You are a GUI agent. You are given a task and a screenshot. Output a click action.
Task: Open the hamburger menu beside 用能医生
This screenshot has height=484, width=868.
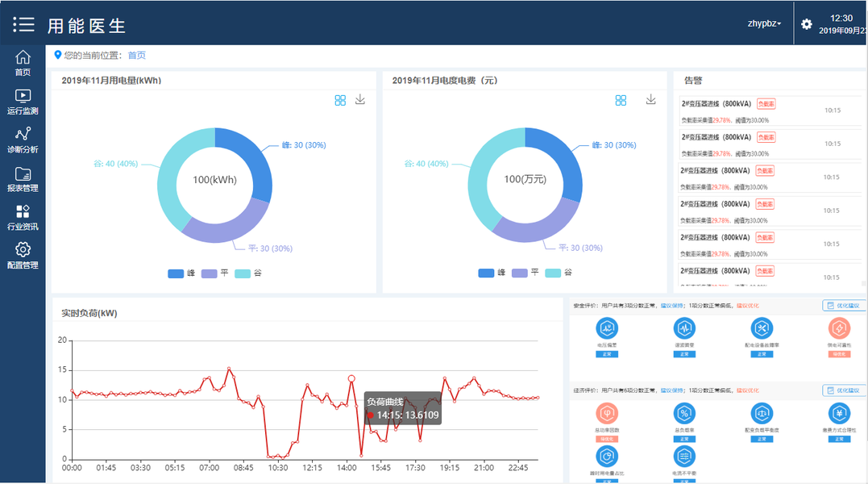point(24,24)
